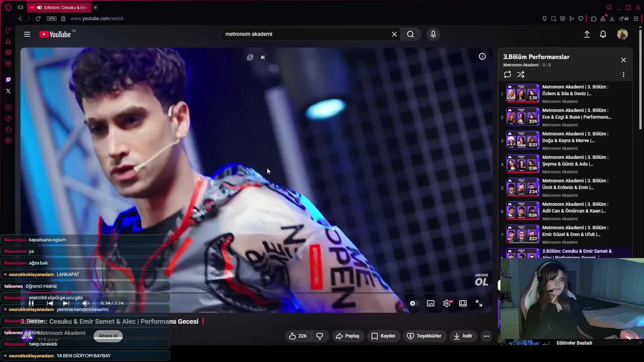Open X (Twitter) in Opera sidebar
This screenshot has width=644, height=362.
click(x=8, y=91)
